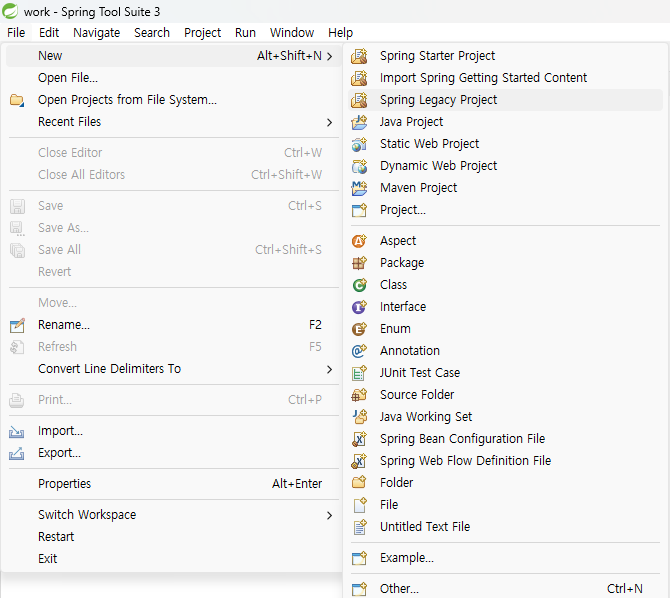Expand the Recent Files submenu arrow
Viewport: 670px width, 598px height.
coord(329,123)
